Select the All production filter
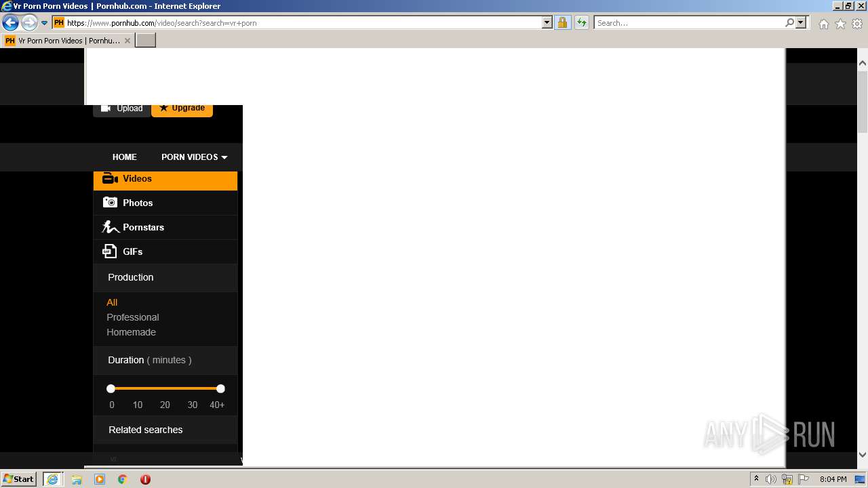The image size is (868, 488). pos(112,302)
